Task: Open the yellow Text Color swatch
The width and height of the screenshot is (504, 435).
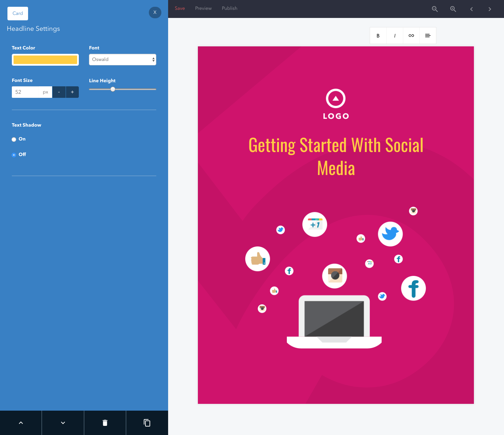Action: [x=45, y=60]
